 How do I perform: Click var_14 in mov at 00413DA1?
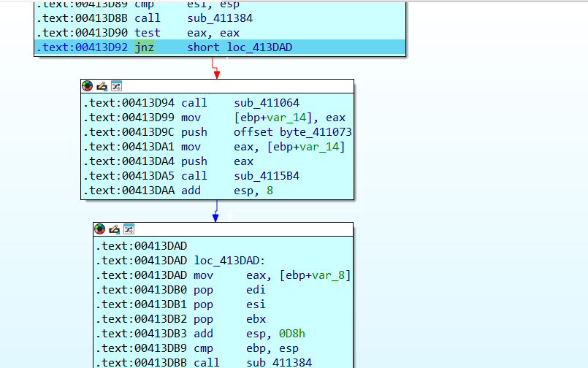pyautogui.click(x=319, y=147)
